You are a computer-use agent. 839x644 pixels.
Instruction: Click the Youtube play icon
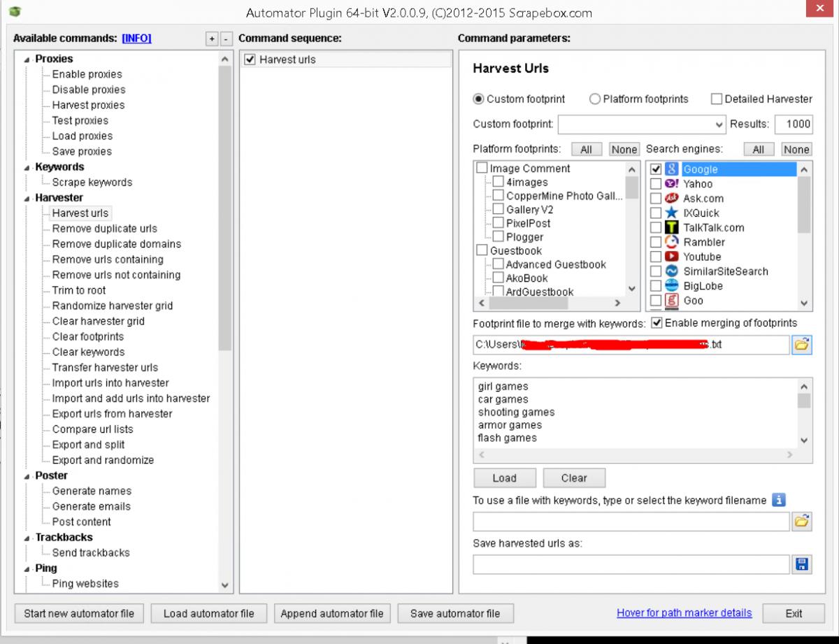(671, 257)
